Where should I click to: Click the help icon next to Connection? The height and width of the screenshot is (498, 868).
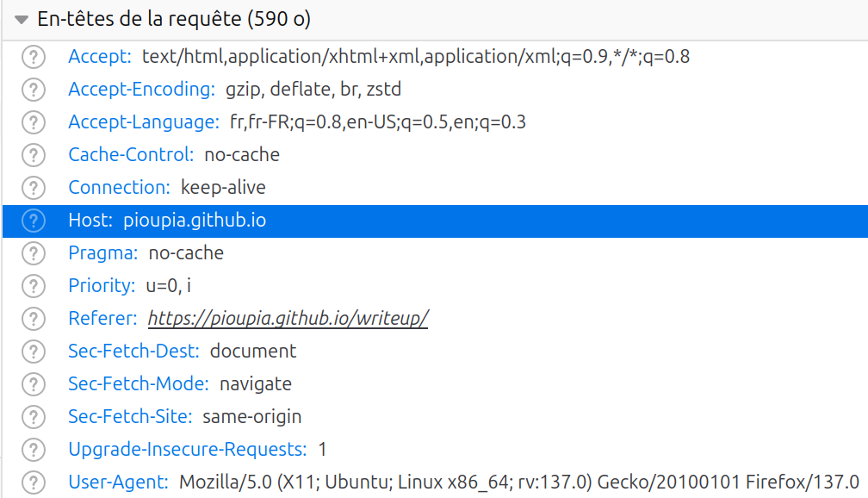coord(33,188)
